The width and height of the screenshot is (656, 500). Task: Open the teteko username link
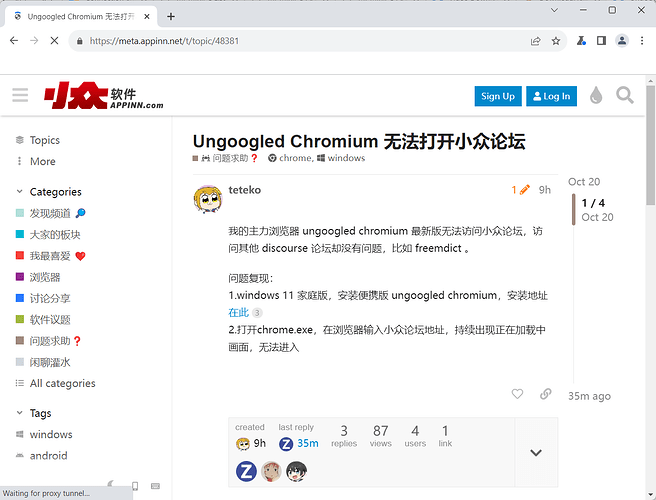point(244,190)
